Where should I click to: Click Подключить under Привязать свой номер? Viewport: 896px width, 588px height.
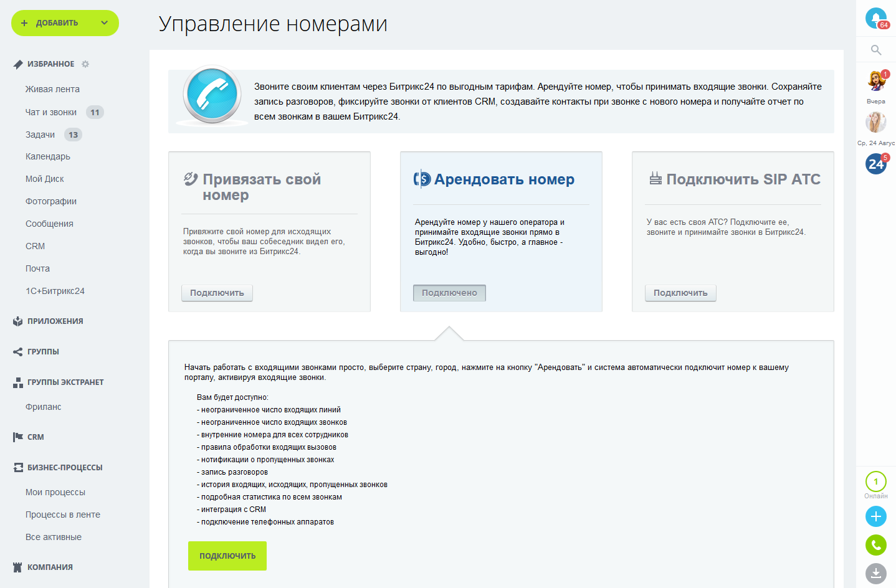tap(217, 293)
